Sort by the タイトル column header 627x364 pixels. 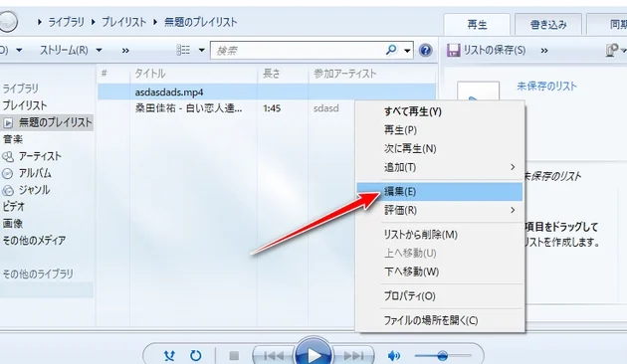pos(193,74)
